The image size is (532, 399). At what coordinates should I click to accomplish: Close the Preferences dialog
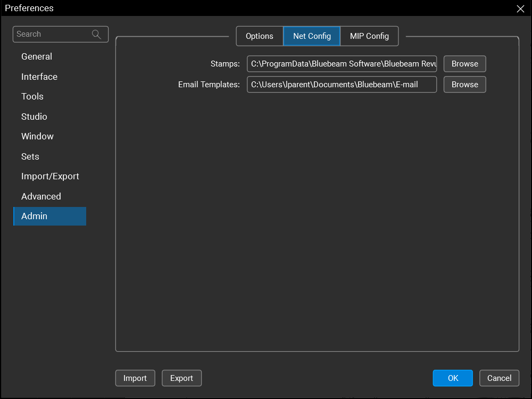coord(520,9)
